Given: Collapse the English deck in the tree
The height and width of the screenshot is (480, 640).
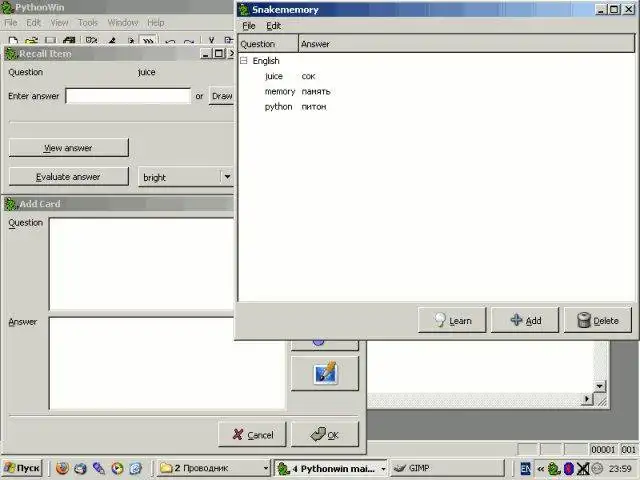Looking at the screenshot, I should coord(244,61).
